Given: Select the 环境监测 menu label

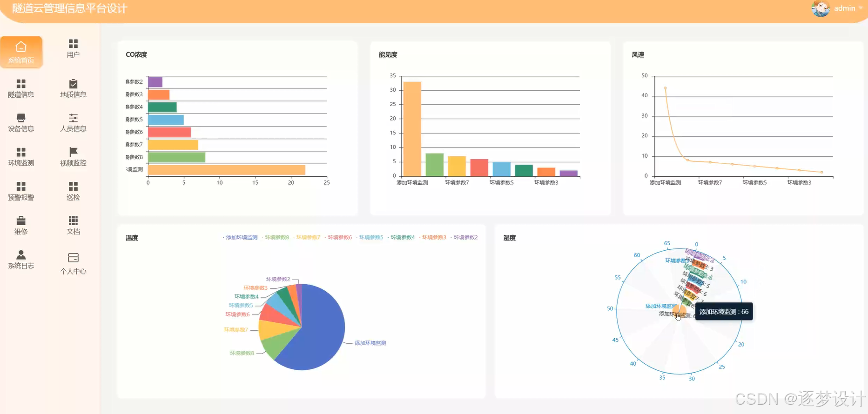Looking at the screenshot, I should (21, 163).
